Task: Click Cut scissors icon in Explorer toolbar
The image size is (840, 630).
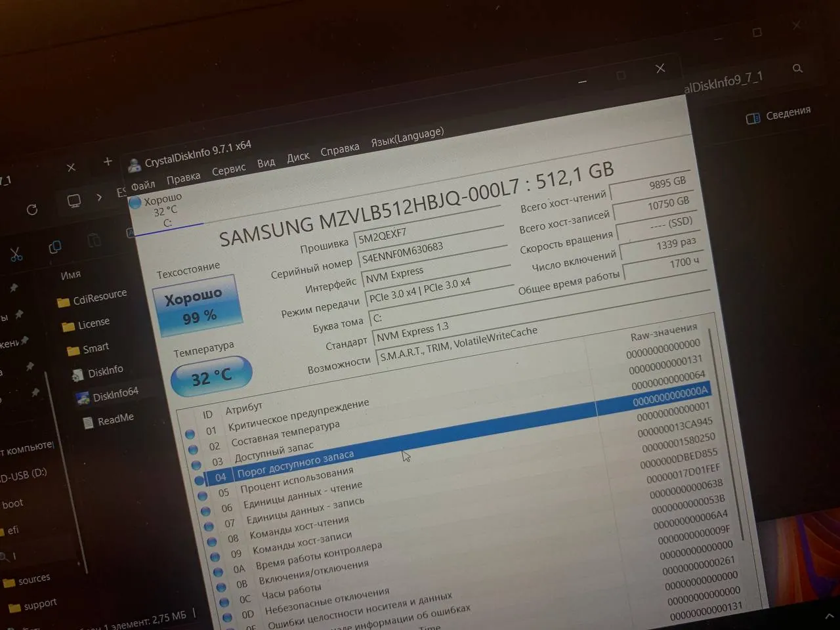Action: tap(16, 253)
